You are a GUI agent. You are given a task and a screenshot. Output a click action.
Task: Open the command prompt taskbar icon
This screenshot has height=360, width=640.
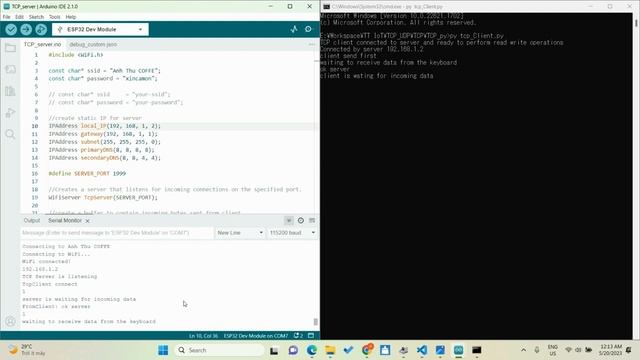[x=476, y=350]
